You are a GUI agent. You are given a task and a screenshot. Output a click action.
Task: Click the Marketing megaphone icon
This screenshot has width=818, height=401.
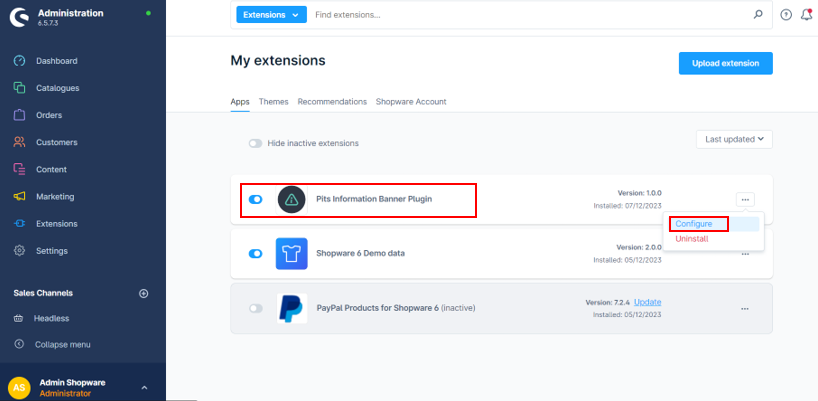click(x=19, y=196)
